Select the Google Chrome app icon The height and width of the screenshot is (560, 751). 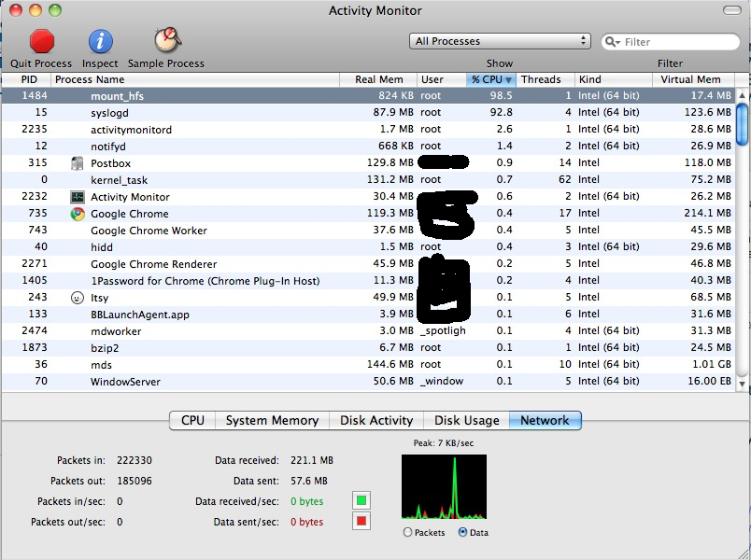pos(78,214)
